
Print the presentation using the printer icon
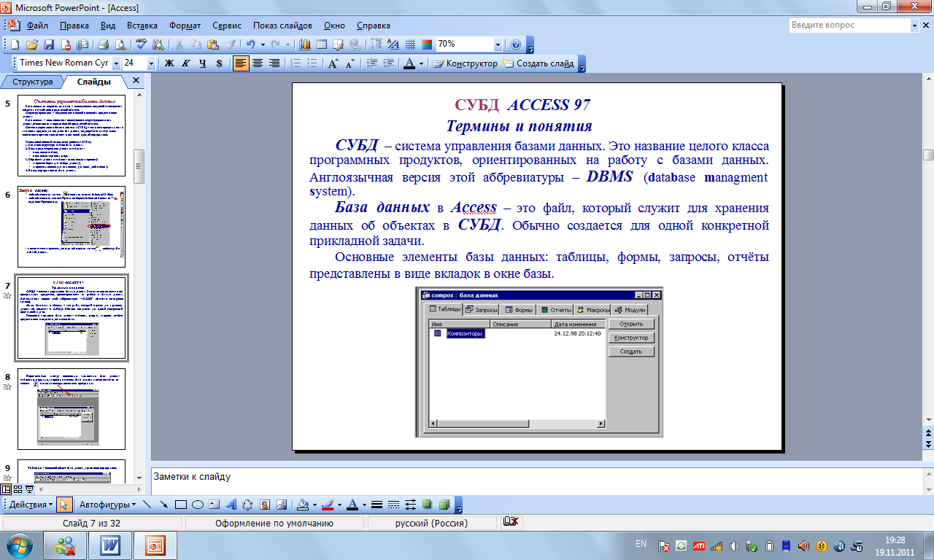tap(104, 44)
